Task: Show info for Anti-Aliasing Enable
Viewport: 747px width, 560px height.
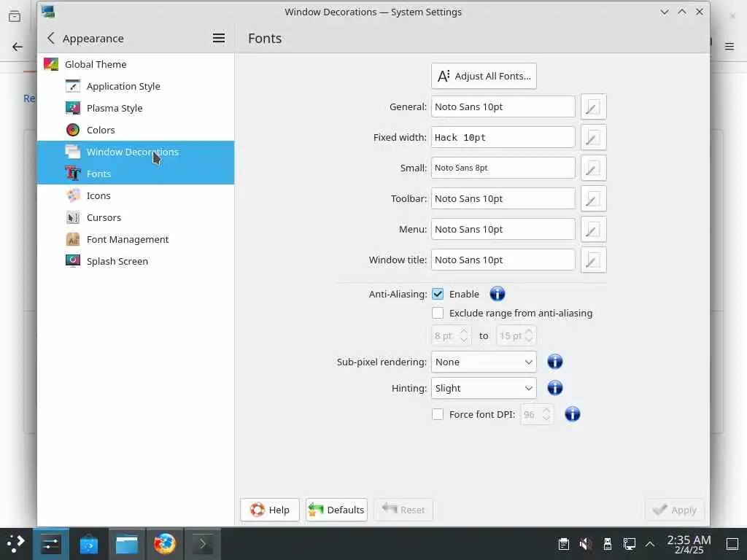Action: [497, 294]
